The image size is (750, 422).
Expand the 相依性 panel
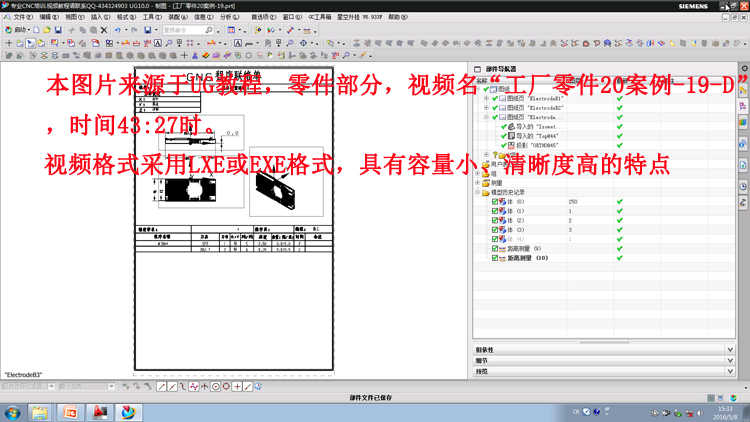[x=604, y=350]
